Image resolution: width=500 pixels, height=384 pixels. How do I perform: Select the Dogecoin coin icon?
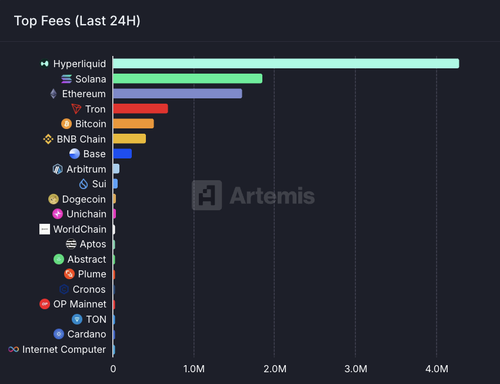tap(53, 199)
